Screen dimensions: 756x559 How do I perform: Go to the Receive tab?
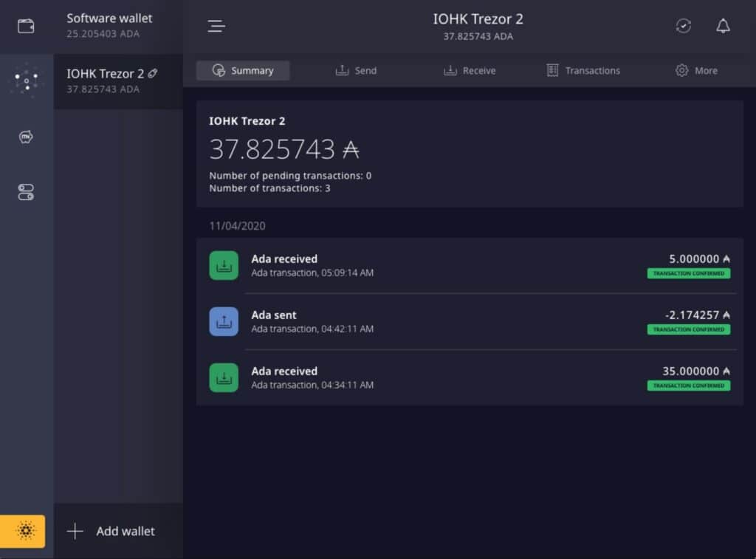470,70
